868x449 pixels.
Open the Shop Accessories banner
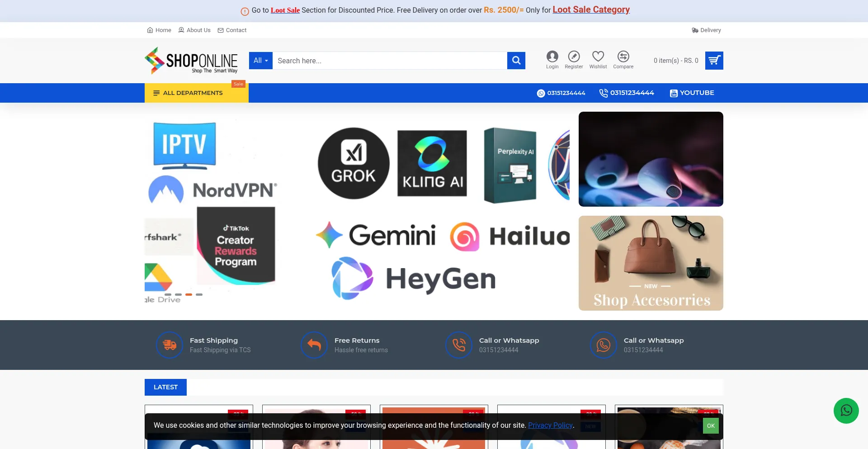pos(651,263)
